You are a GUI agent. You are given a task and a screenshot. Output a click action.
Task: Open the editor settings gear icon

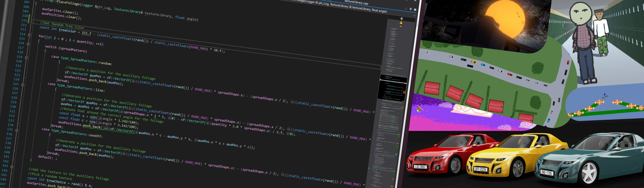(x=415, y=10)
